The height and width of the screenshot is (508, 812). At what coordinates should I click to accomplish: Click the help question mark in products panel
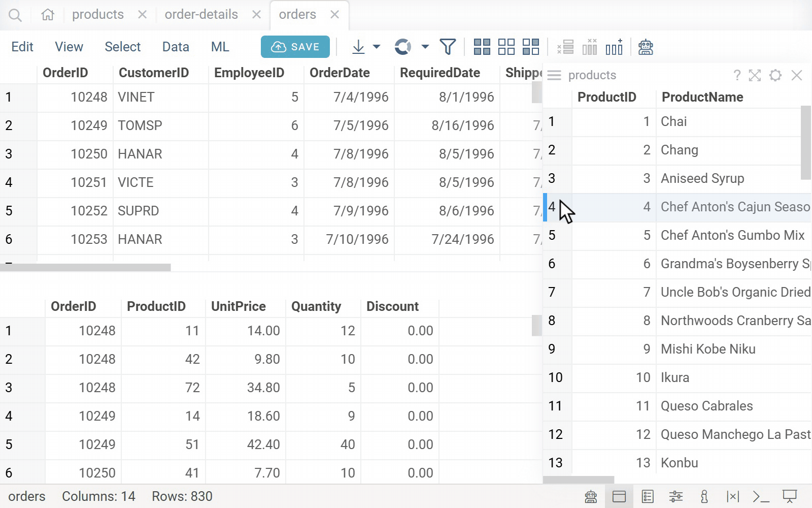coord(737,75)
